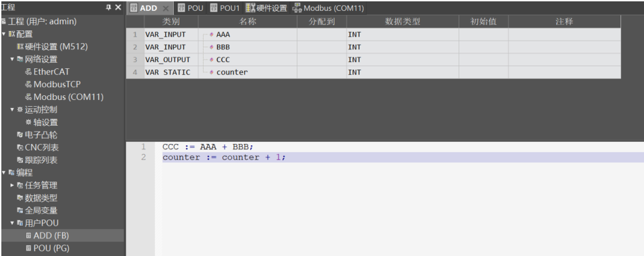Select 工程 (用户: admin) root node
This screenshot has height=256, width=644.
click(x=42, y=22)
